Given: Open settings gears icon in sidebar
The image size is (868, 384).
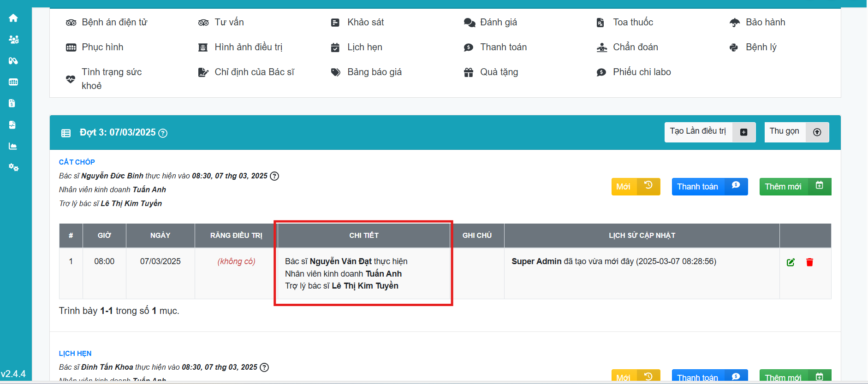Looking at the screenshot, I should tap(13, 167).
